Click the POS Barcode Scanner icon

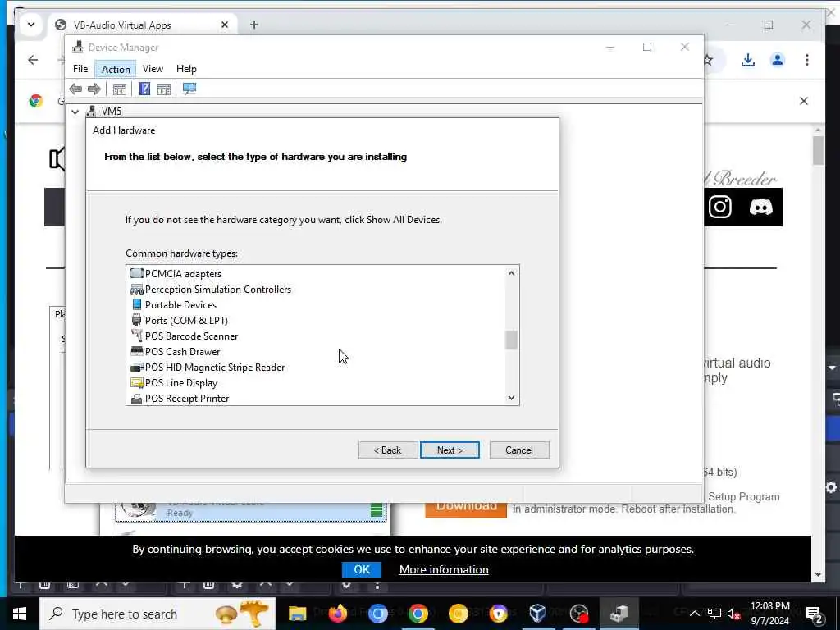[137, 336]
